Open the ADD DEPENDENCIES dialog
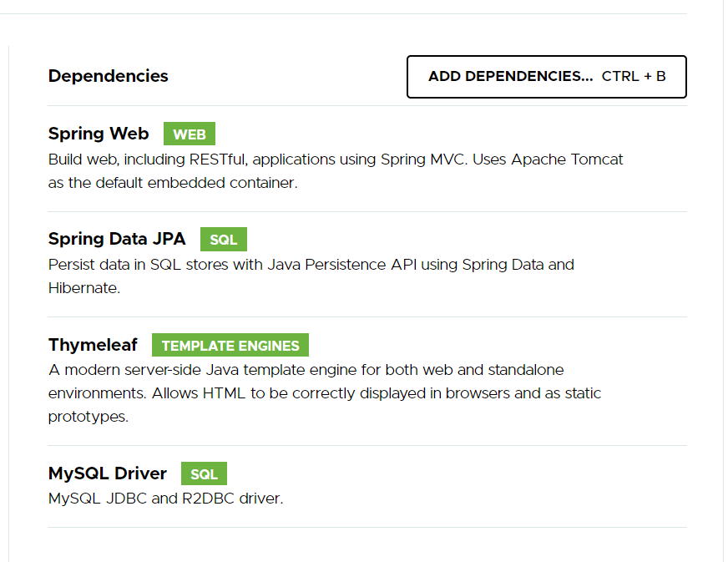The width and height of the screenshot is (728, 562). point(546,76)
